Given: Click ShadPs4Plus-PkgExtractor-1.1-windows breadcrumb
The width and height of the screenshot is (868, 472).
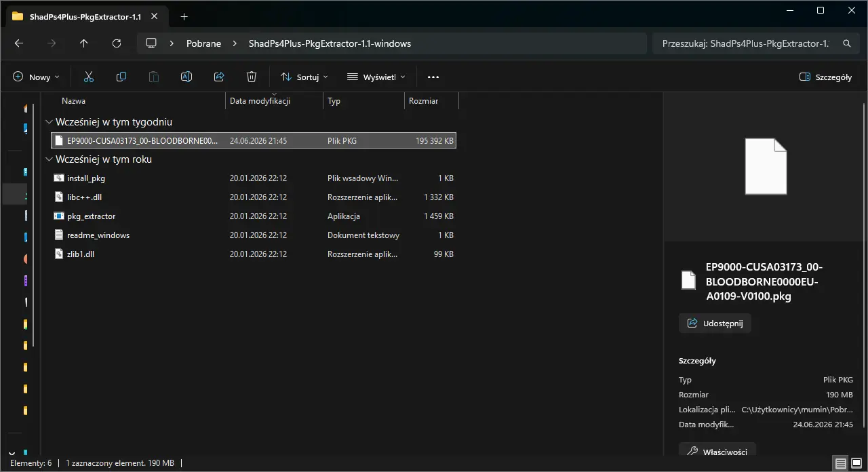Looking at the screenshot, I should click(x=330, y=43).
